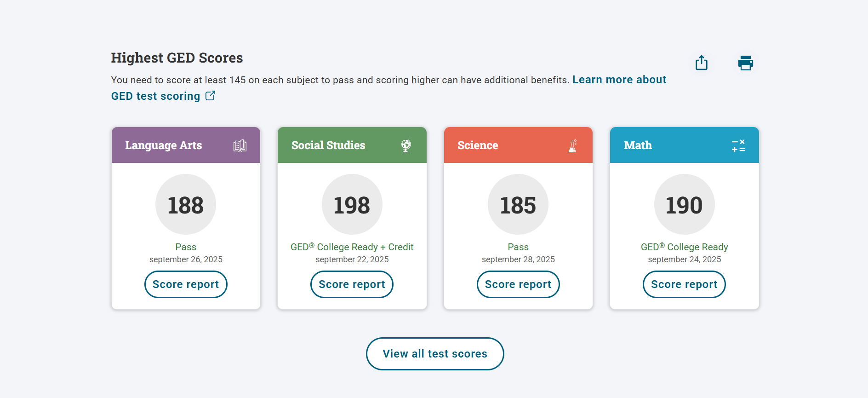Click the Math operators icon

coord(738,146)
